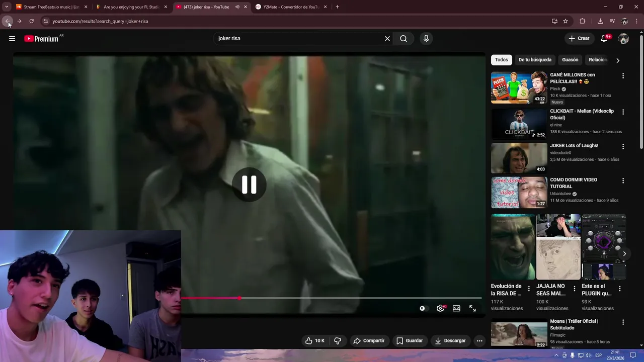Open more actions three-dot button under video

[479, 341]
